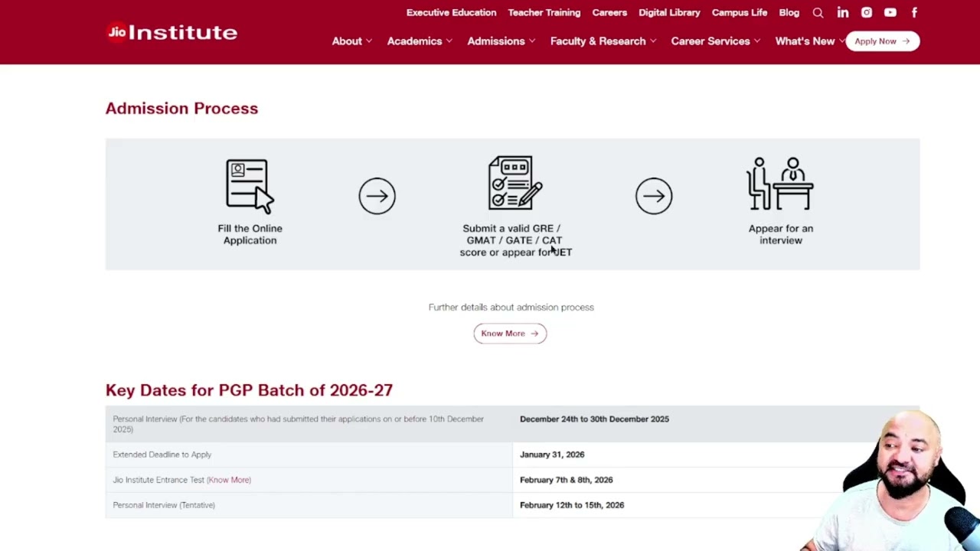The width and height of the screenshot is (980, 551).
Task: Open Blog in top menu
Action: coord(789,12)
